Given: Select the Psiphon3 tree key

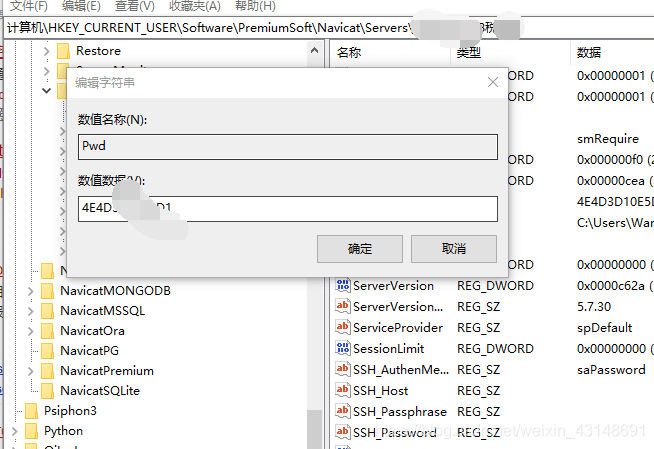Looking at the screenshot, I should 70,411.
